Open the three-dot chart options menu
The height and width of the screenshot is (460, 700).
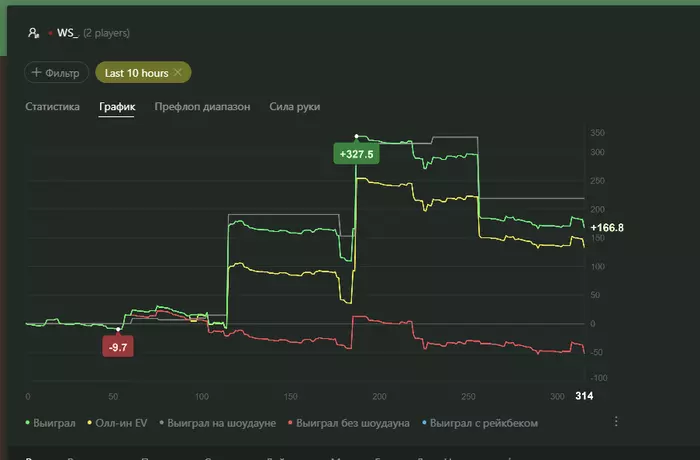pyautogui.click(x=616, y=421)
